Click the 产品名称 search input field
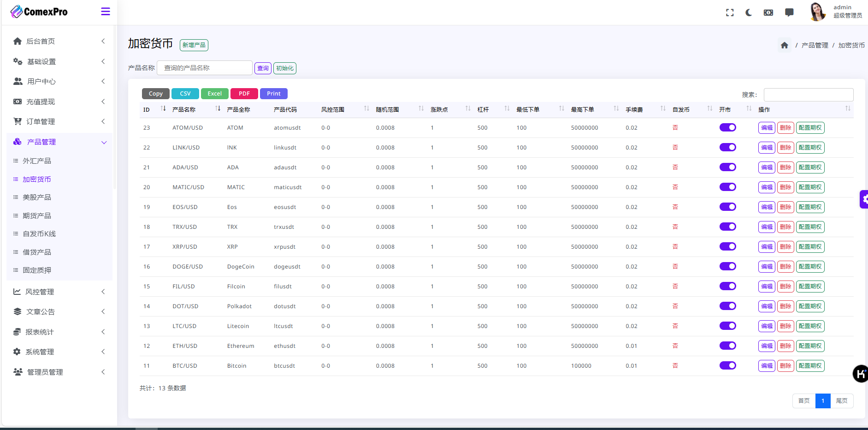 pos(204,68)
